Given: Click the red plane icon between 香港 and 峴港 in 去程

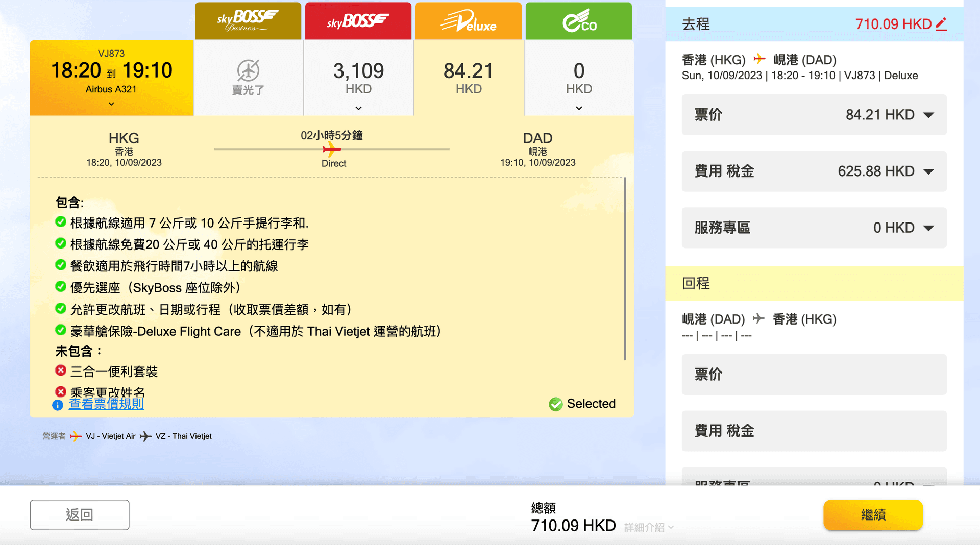Looking at the screenshot, I should (x=759, y=59).
